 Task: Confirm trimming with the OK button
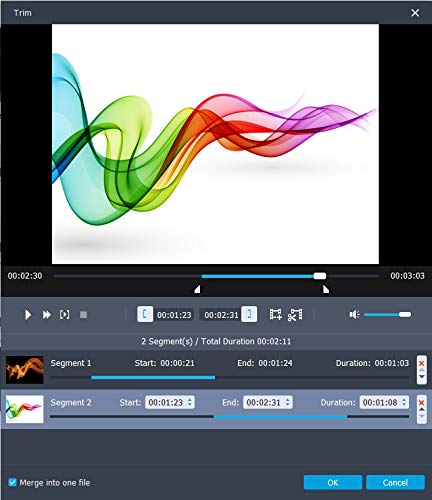333,482
